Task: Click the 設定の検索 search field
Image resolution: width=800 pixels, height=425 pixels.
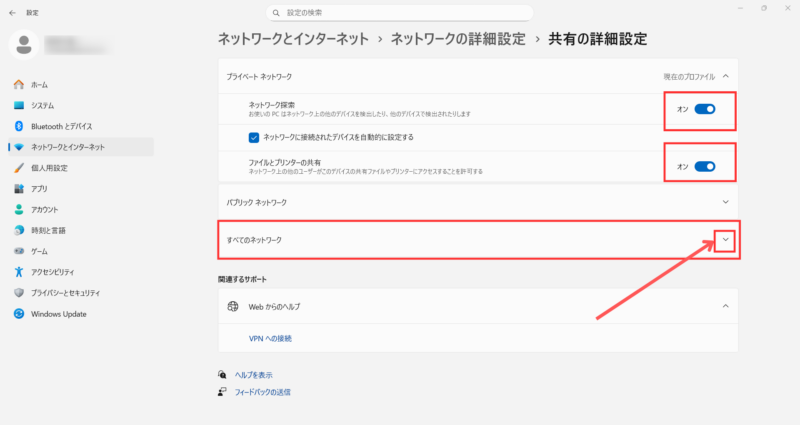Action: coord(400,12)
